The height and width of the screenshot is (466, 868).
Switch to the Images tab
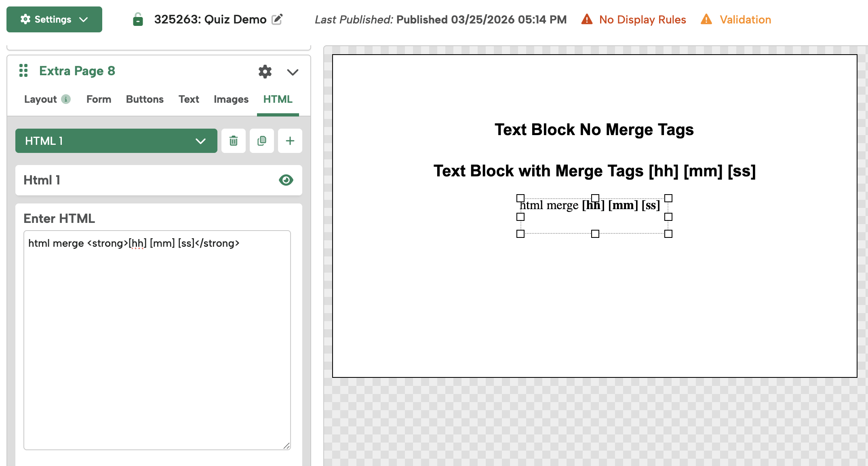coord(231,99)
